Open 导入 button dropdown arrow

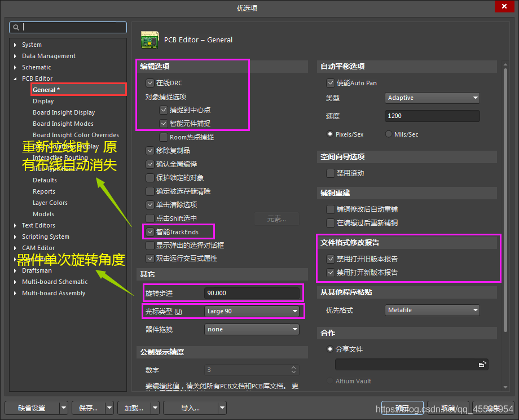coord(222,408)
